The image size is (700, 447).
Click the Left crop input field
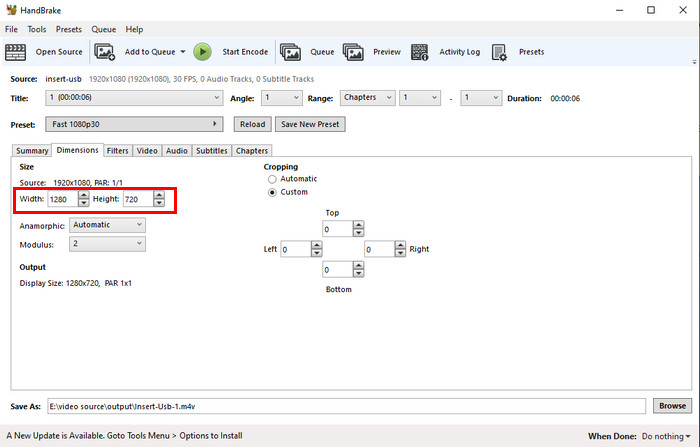(296, 249)
